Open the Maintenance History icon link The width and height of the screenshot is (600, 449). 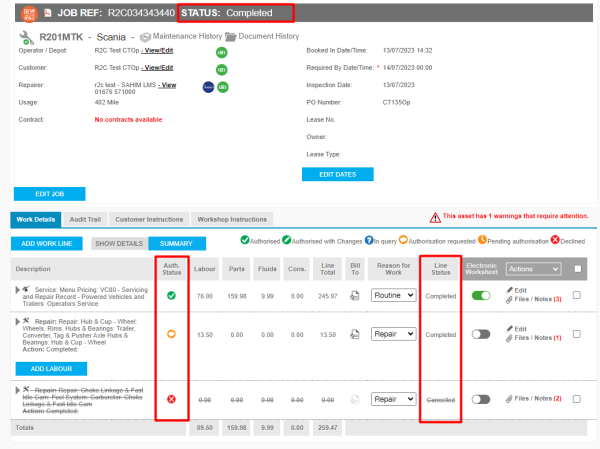pyautogui.click(x=145, y=36)
